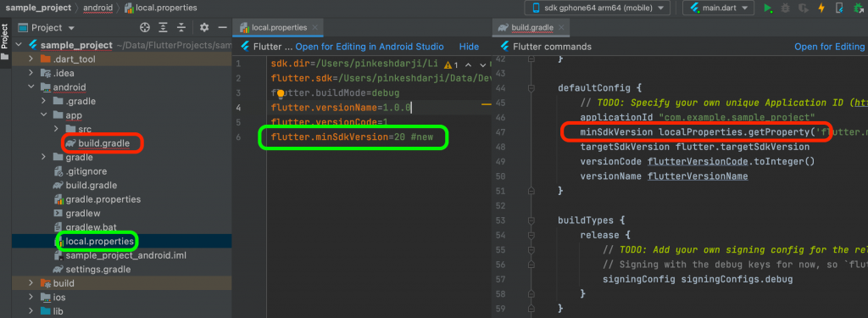Select local.properties in project tree
Viewport: 868px width, 318px height.
[x=99, y=242]
